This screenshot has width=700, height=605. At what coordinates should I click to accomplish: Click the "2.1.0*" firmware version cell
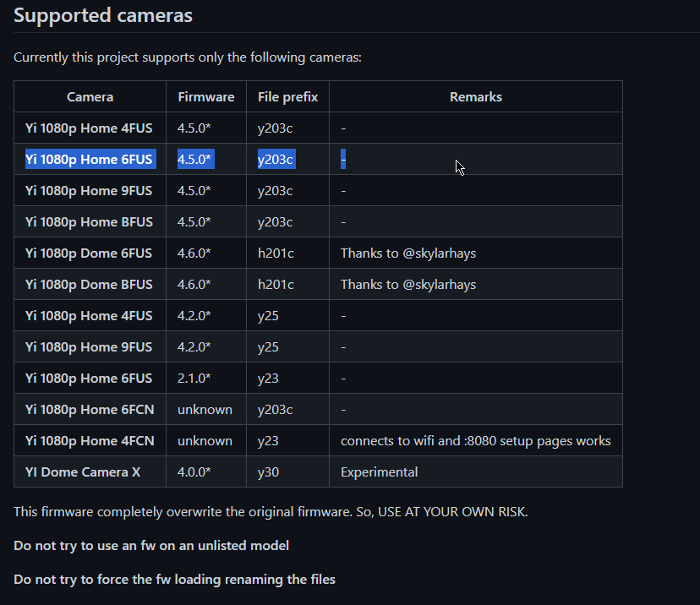pos(194,378)
